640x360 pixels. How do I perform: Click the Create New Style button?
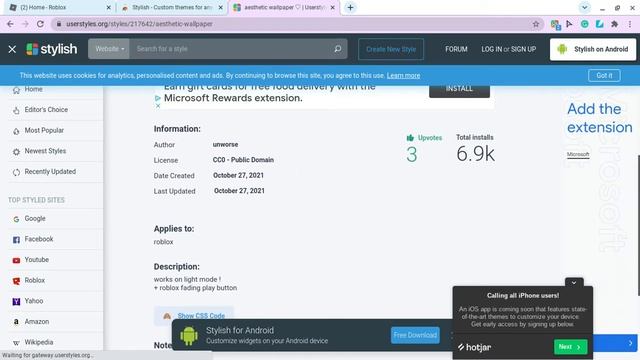click(391, 49)
